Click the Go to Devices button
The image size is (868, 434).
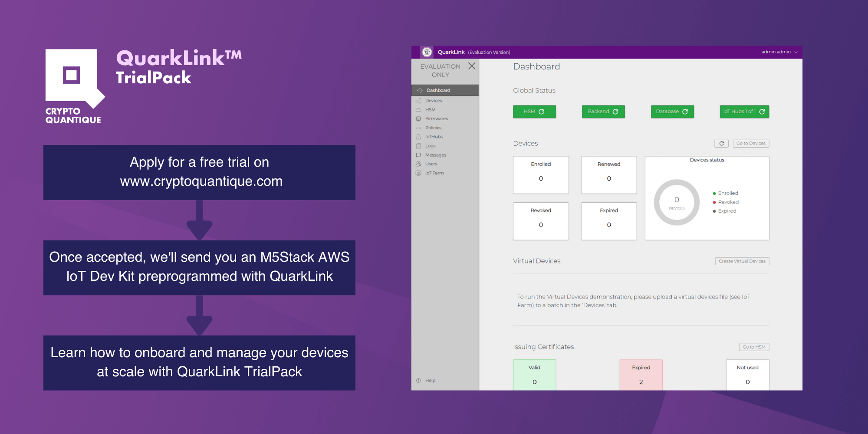751,144
